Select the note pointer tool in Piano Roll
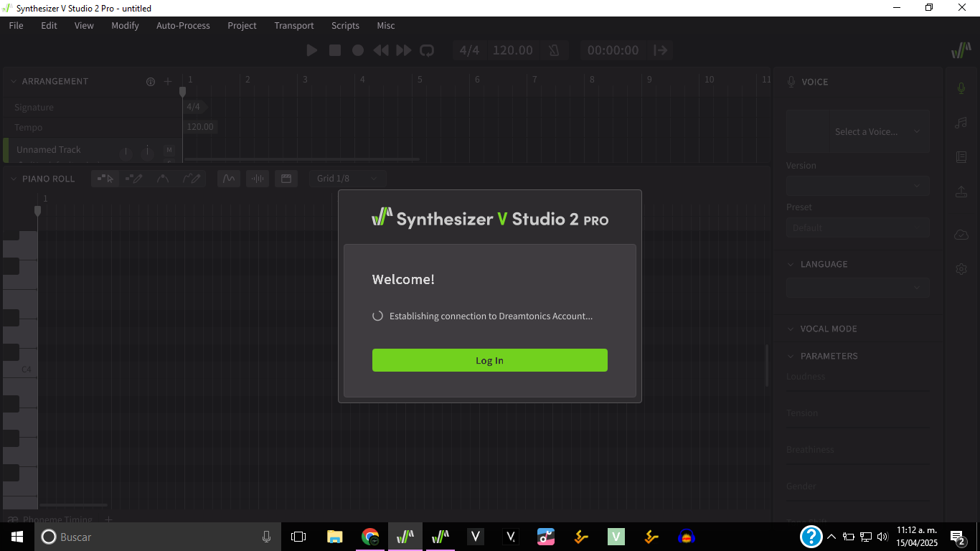This screenshot has height=551, width=980. tap(105, 179)
